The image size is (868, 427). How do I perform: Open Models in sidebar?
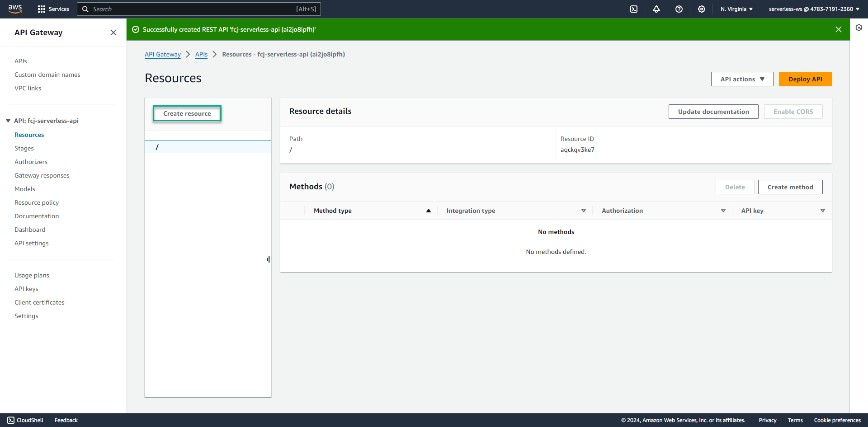point(25,189)
